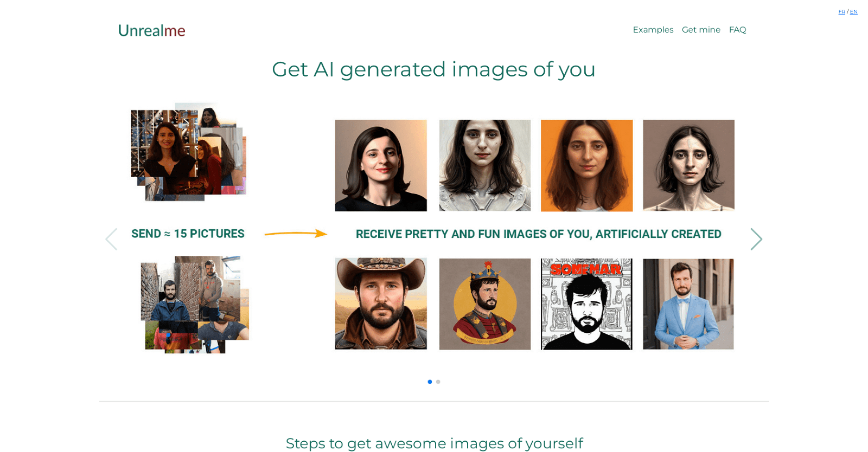Screen dimensions: 868x452
Task: Click the Unrealme logo
Action: coord(151,31)
